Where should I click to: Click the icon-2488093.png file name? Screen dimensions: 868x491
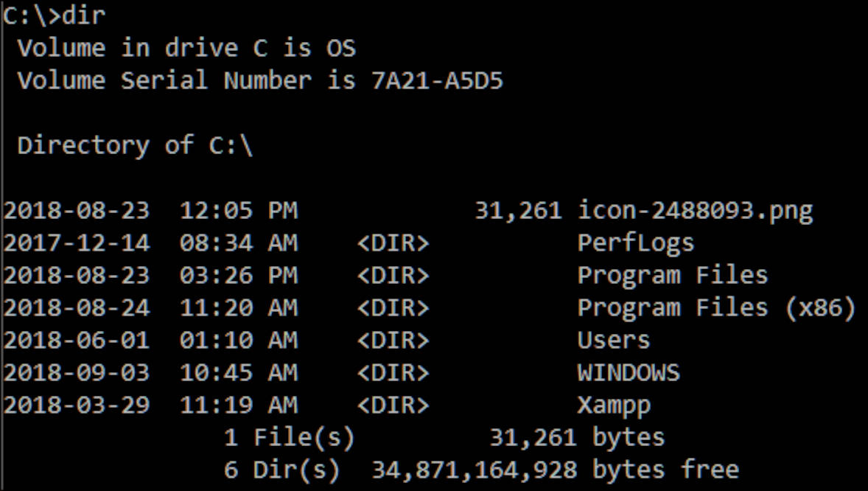click(695, 211)
